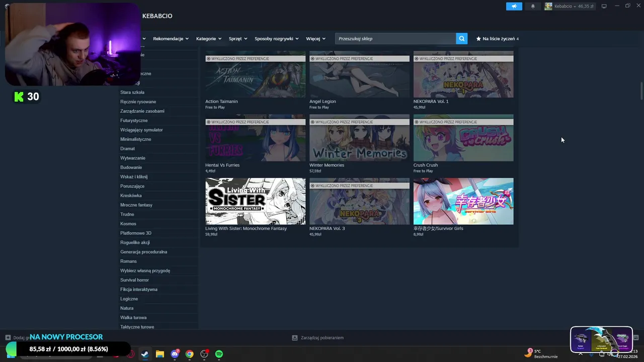Select the Survival horror tag
644x362 pixels.
point(135,280)
